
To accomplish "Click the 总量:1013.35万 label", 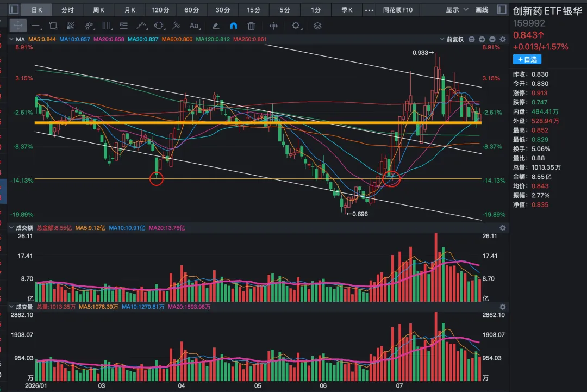I will pyautogui.click(x=56, y=307).
